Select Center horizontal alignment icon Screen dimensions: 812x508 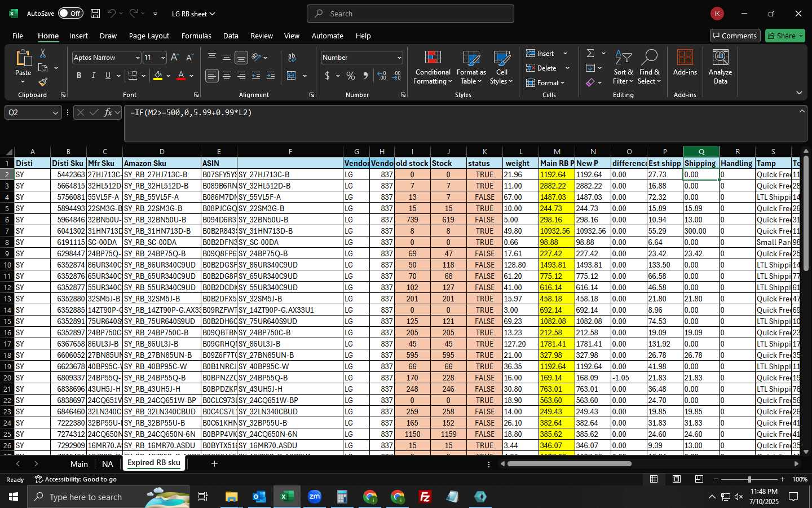227,76
